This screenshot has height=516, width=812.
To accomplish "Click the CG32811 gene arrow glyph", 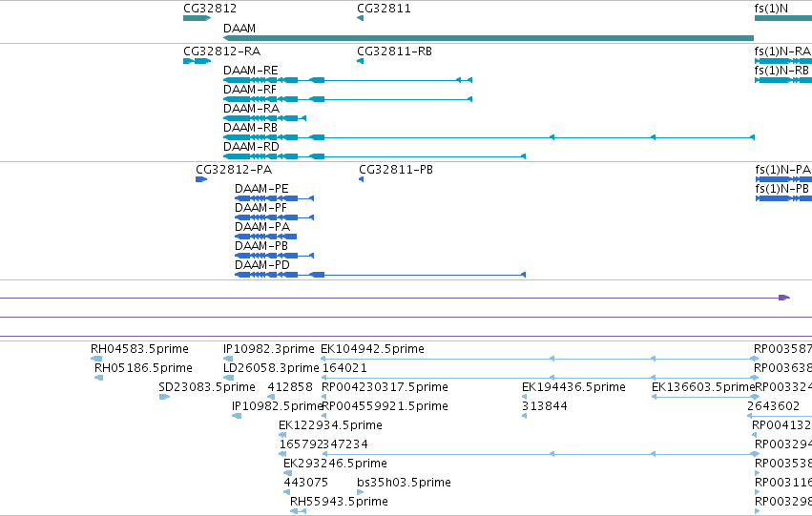I will point(360,19).
